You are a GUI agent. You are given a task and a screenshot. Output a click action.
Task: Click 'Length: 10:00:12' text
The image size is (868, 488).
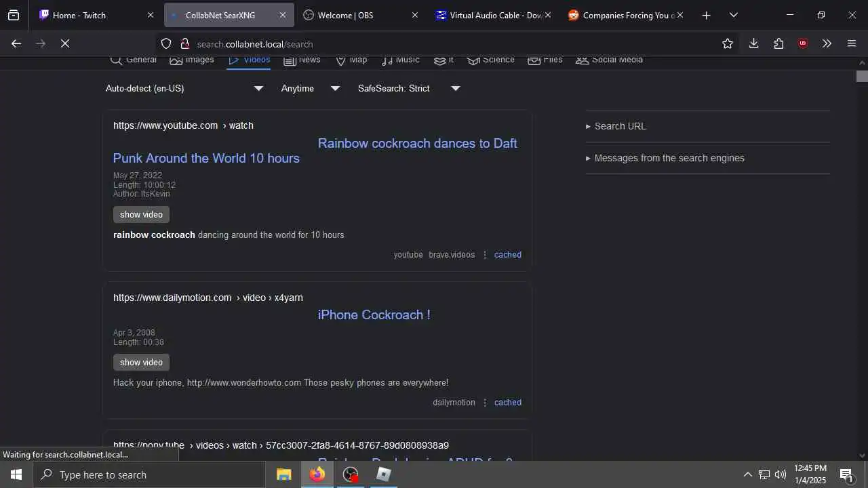click(144, 185)
